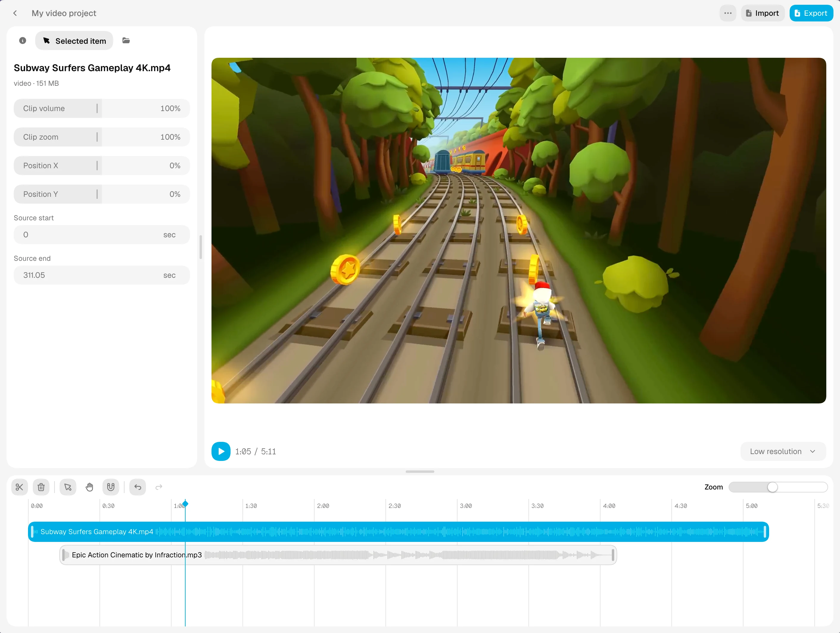Viewport: 840px width, 633px height.
Task: Click the left trim handle of mp3 clip
Action: (x=63, y=555)
